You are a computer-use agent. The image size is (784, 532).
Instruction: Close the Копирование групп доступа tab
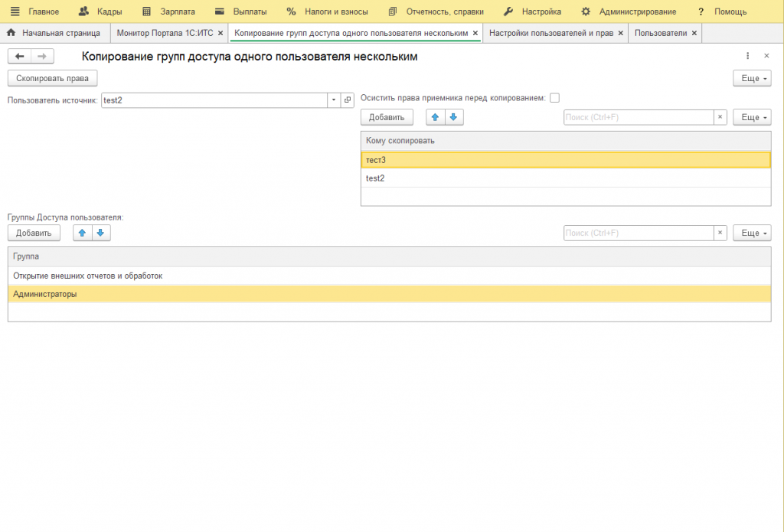coord(475,33)
